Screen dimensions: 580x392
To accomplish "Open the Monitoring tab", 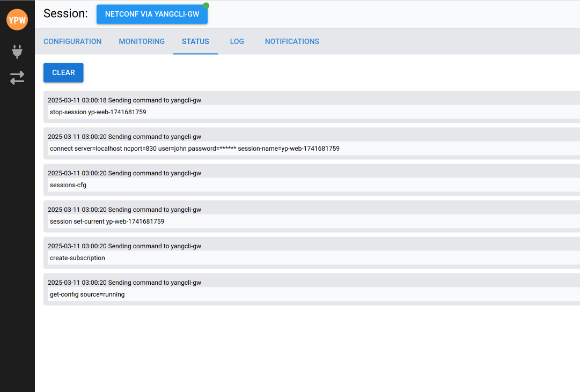I will click(x=142, y=41).
